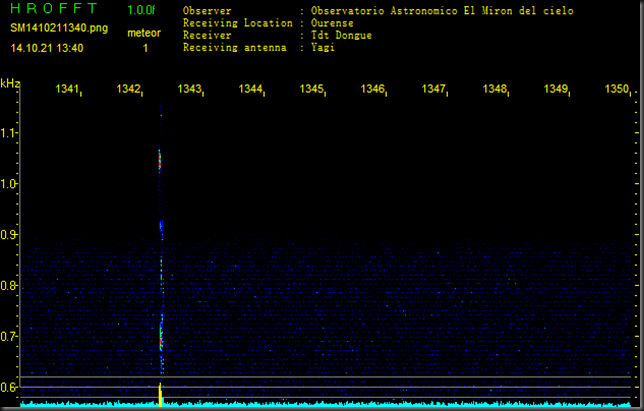Image resolution: width=644 pixels, height=411 pixels.
Task: Click the 1349 time axis marker
Action: pos(556,89)
